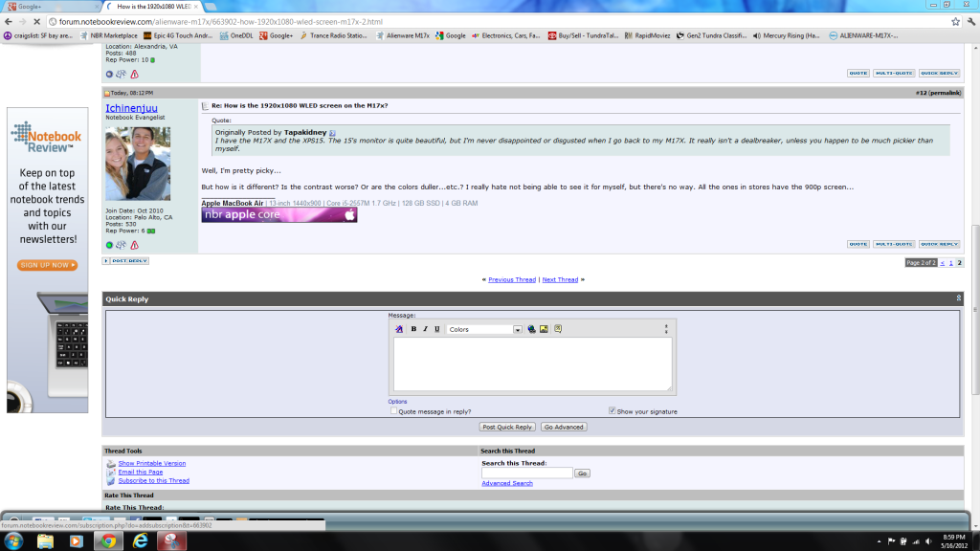This screenshot has width=980, height=551.
Task: Click SIGN UP NOW in newsletter ad
Action: 48,266
